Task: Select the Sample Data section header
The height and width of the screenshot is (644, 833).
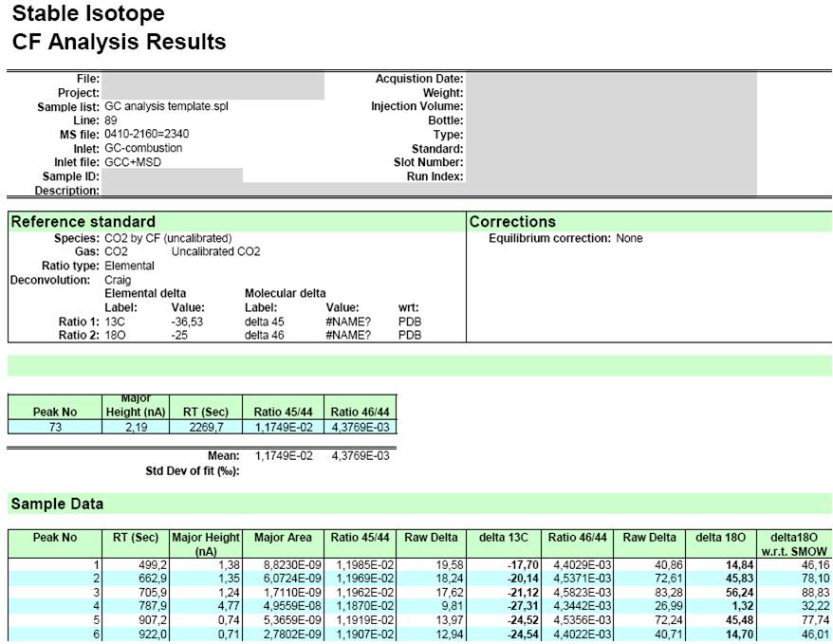Action: pos(57,504)
